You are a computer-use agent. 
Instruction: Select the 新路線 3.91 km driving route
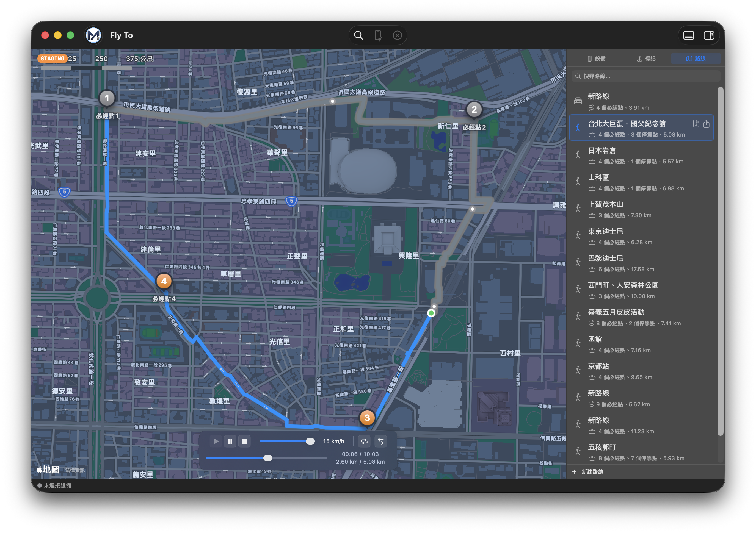pos(641,101)
